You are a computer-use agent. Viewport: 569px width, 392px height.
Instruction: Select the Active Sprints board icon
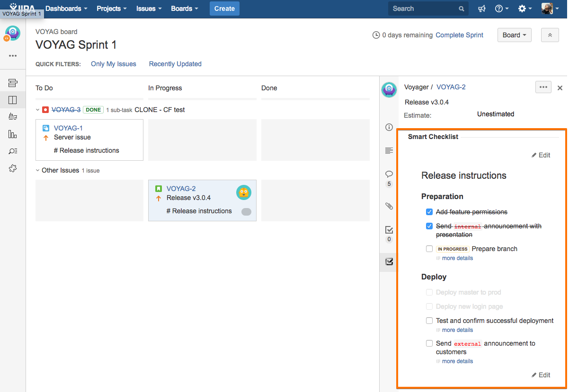click(13, 100)
